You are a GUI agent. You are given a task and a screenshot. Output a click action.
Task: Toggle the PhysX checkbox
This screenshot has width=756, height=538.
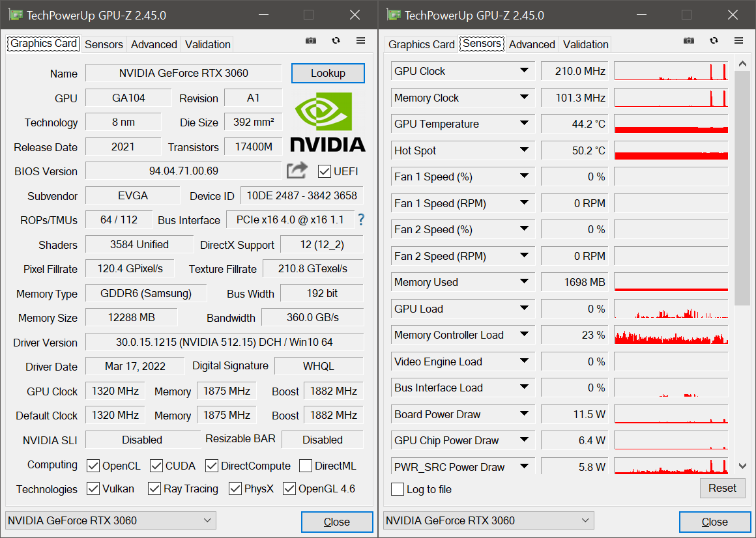[x=235, y=489]
